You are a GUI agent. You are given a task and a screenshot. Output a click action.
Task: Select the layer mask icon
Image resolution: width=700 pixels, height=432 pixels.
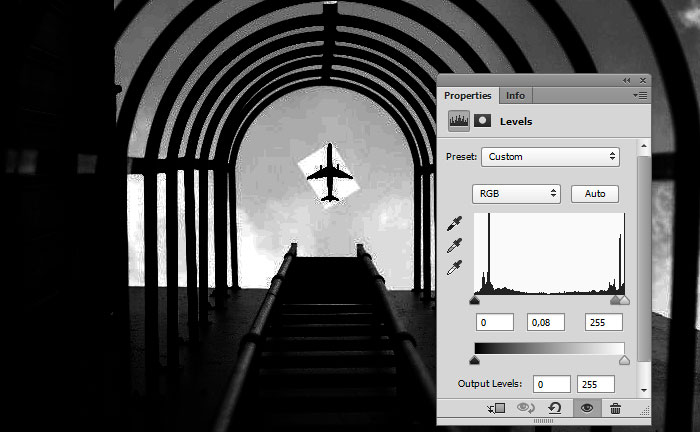coord(483,120)
